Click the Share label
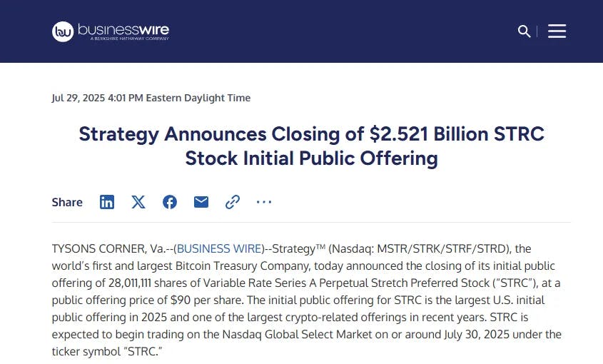 point(67,203)
